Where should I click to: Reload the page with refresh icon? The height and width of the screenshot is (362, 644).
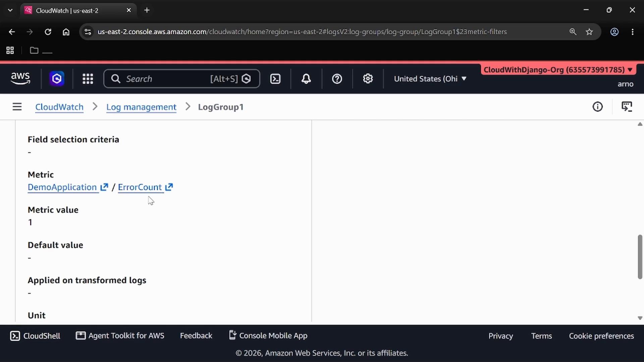coord(48,32)
